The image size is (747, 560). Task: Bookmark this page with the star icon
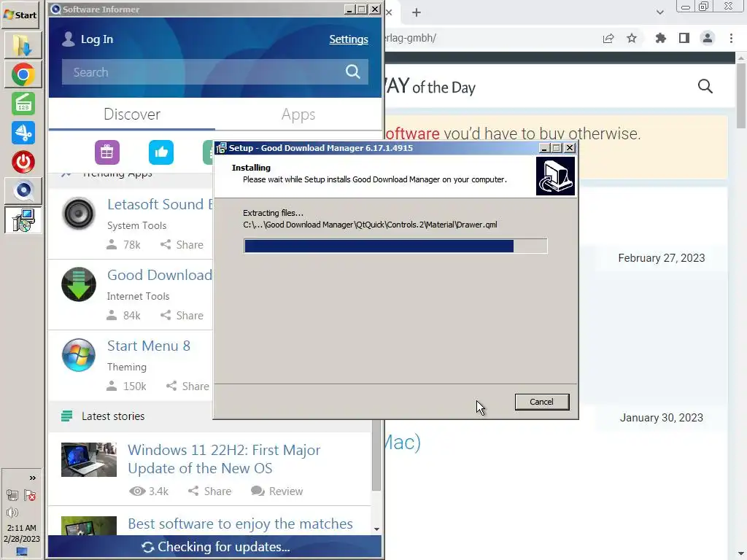[x=632, y=38]
